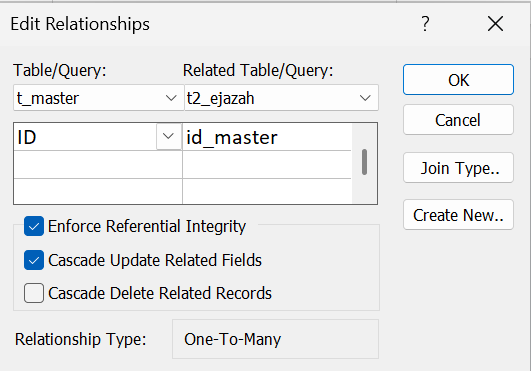Enable Cascade Delete Related Records
This screenshot has width=531, height=371.
click(34, 293)
